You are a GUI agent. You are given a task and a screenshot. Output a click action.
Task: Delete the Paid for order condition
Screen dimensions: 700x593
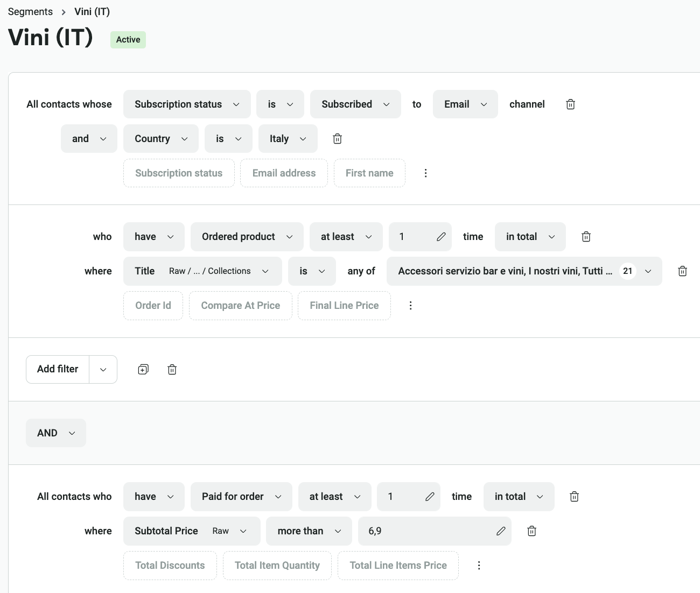[x=574, y=496]
